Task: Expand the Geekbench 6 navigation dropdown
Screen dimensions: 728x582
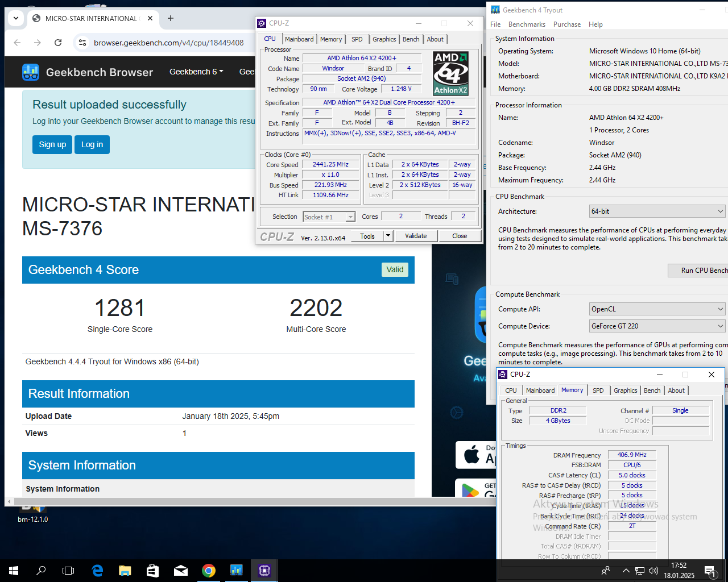Action: [x=196, y=72]
